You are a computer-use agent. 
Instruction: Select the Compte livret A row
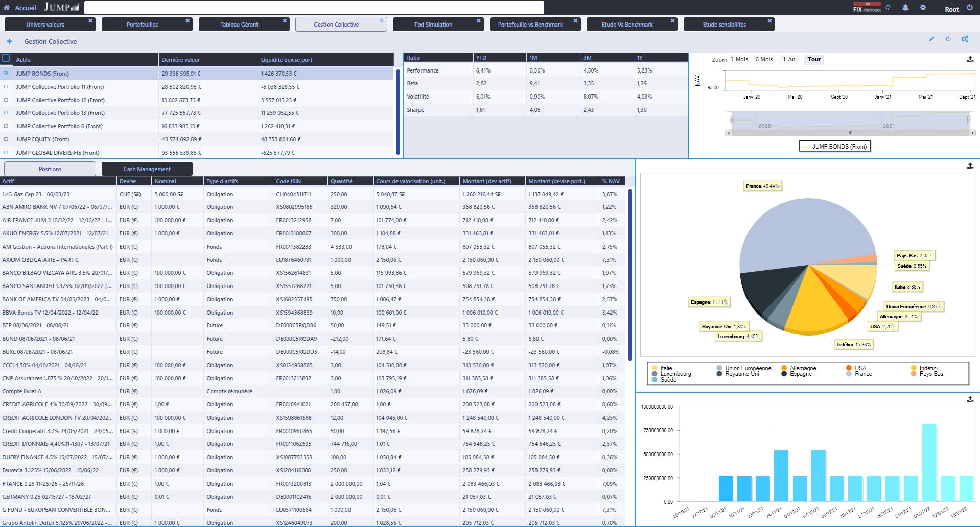(x=312, y=391)
